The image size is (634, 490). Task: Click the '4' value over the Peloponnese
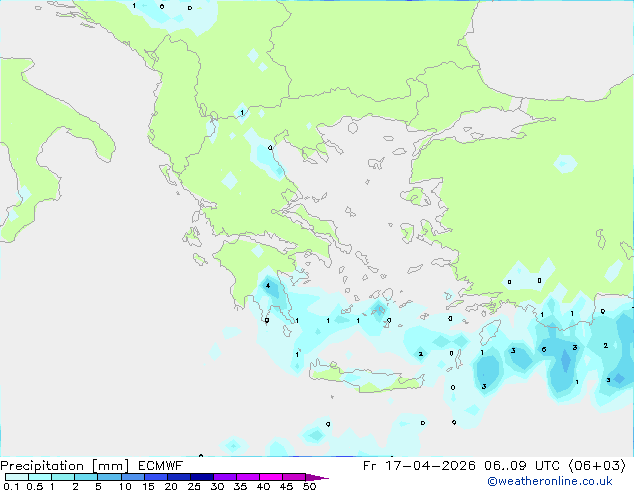coord(268,286)
